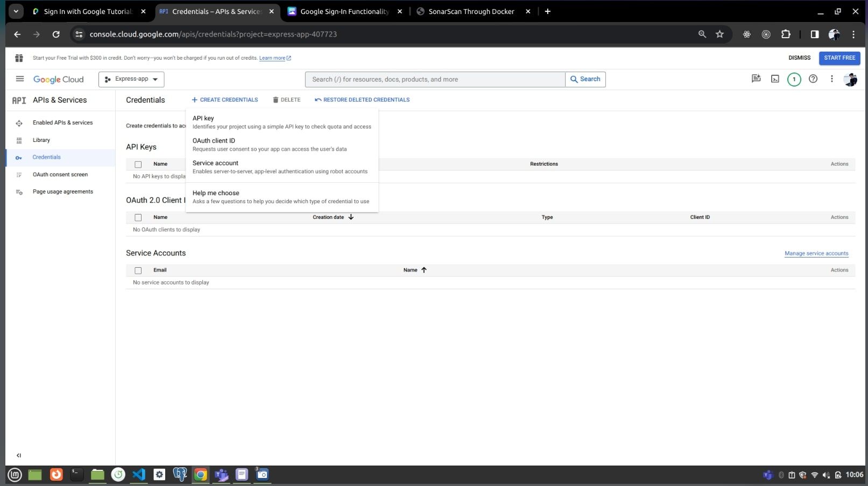Go to Google Cloud home via logo
Image resolution: width=868 pixels, height=486 pixels.
59,80
